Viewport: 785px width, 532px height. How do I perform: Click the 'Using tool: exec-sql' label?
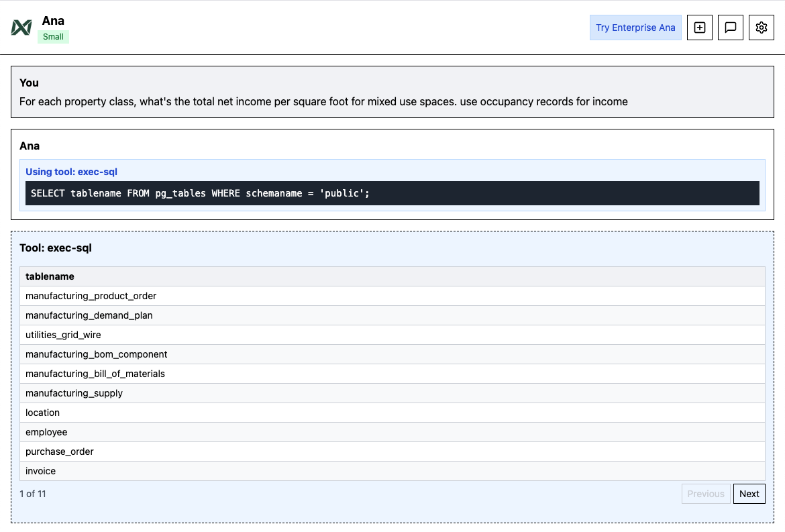click(72, 172)
